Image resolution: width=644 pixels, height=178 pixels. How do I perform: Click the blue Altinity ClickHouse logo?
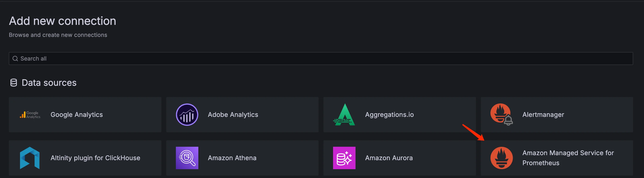click(30, 158)
